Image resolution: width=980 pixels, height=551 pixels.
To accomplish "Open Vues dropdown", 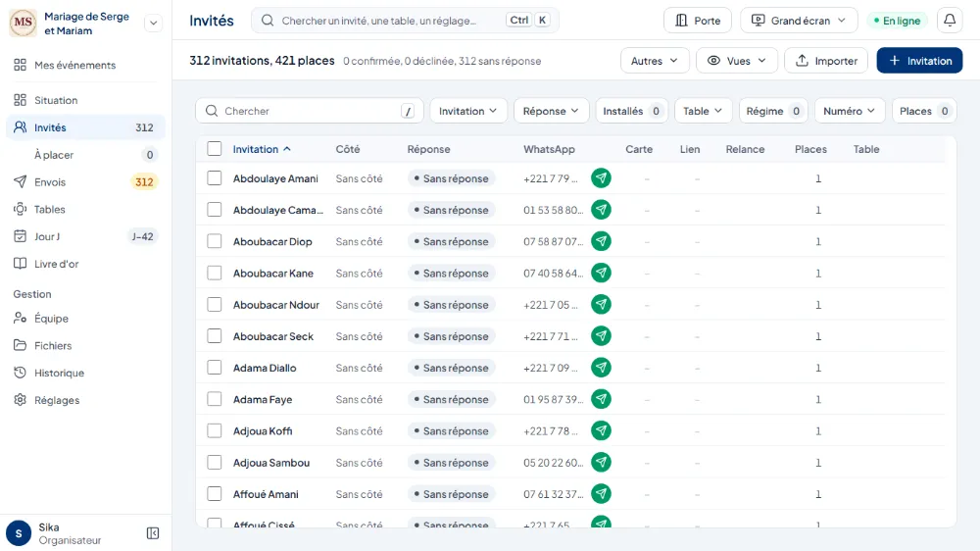I will coord(736,61).
